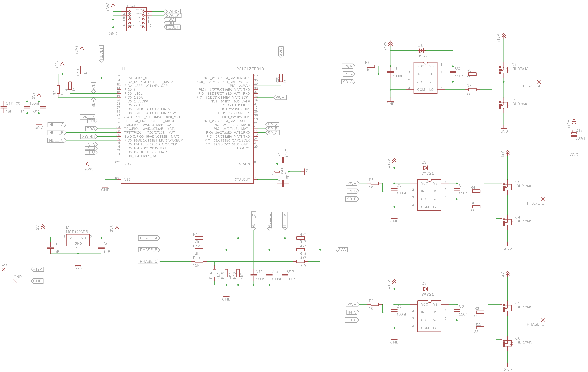
Task: Select MOSFET Q3 IRLR7843
Action: [507, 187]
